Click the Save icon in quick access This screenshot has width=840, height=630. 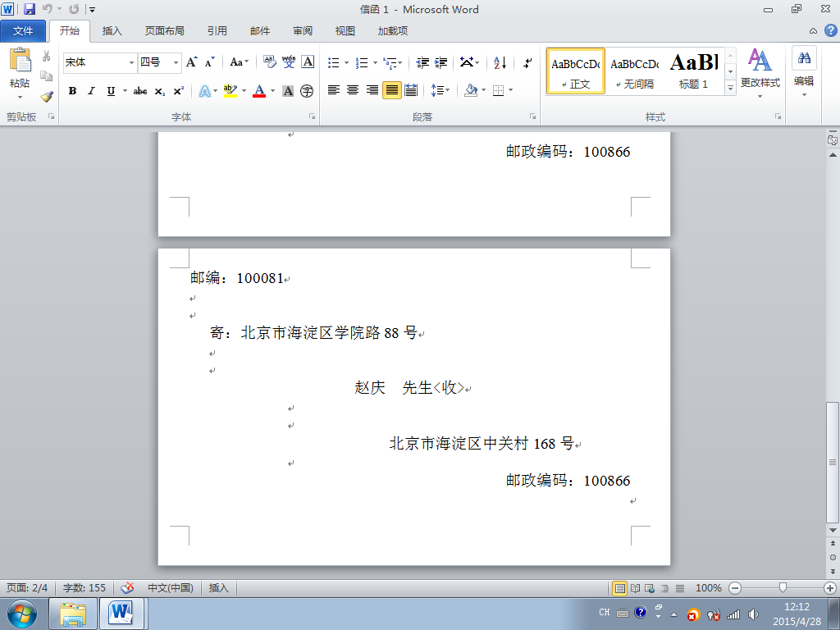point(30,9)
